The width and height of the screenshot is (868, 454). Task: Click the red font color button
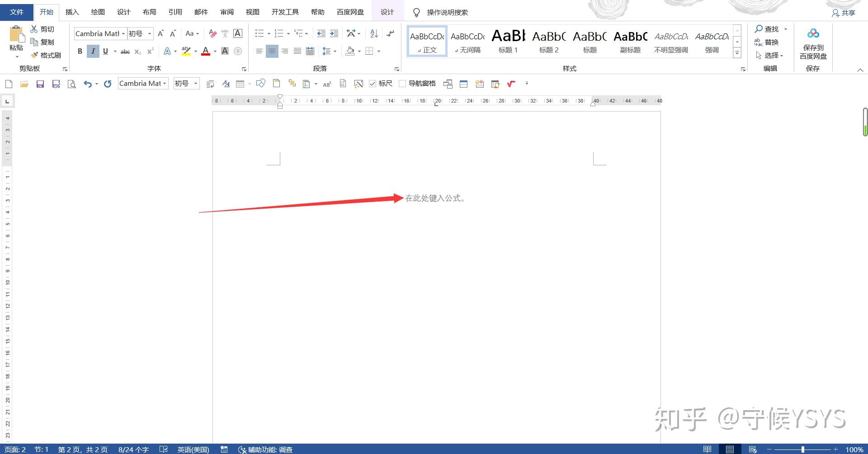click(206, 51)
